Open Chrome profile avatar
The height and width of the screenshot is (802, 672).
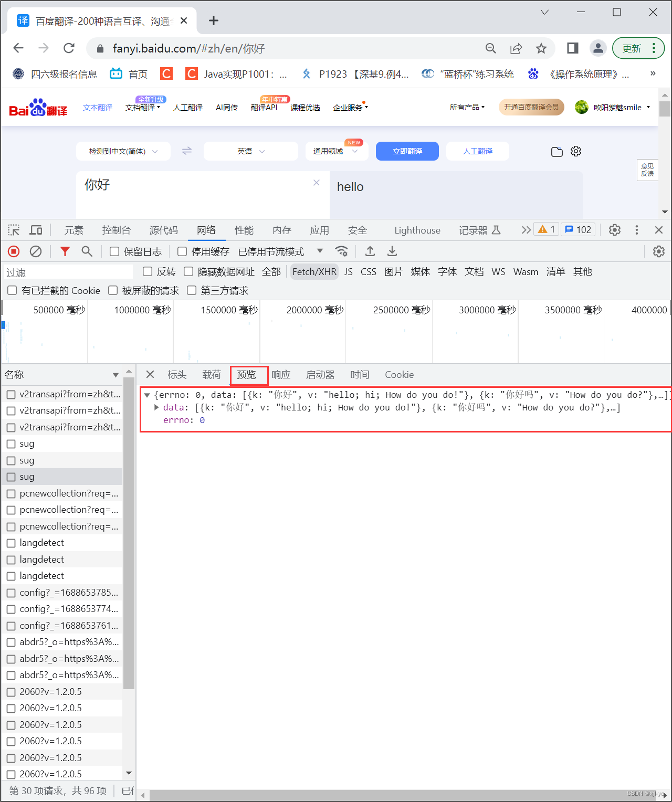[598, 48]
